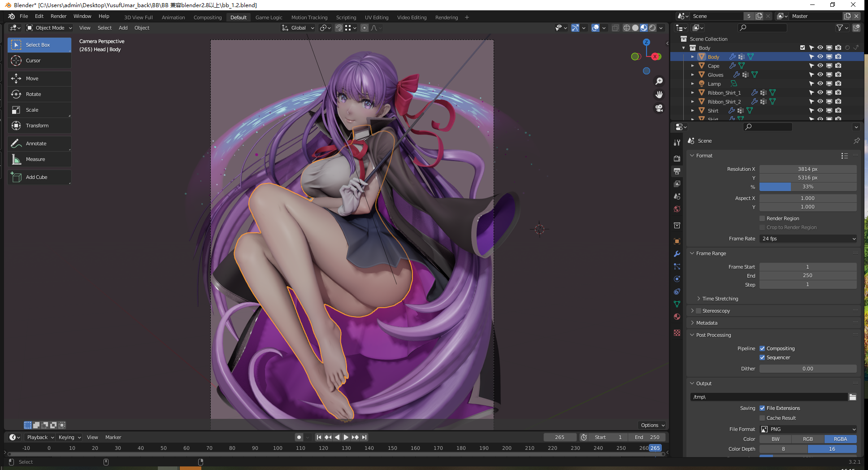The width and height of the screenshot is (868, 470).
Task: Open the Modifier properties wrench tab
Action: [x=677, y=254]
